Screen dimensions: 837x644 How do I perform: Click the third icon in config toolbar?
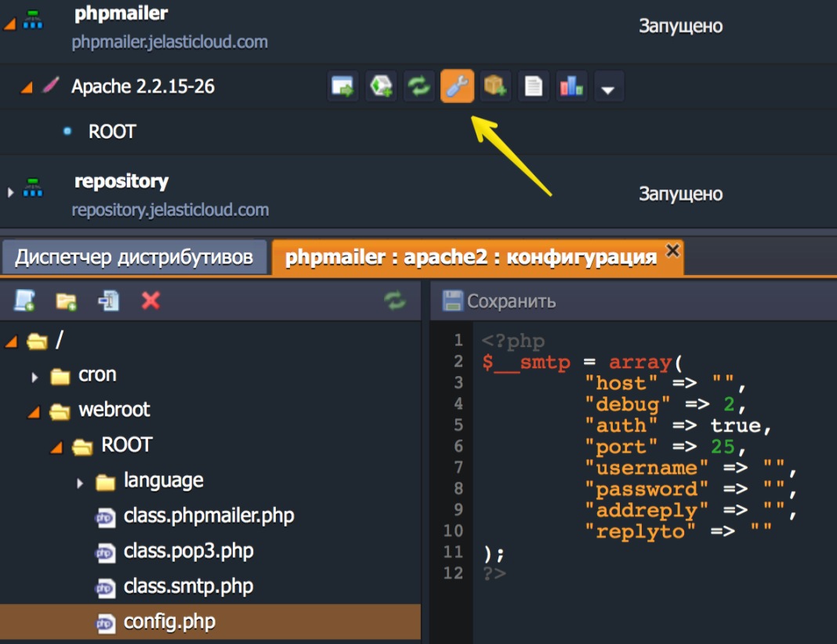tap(108, 301)
